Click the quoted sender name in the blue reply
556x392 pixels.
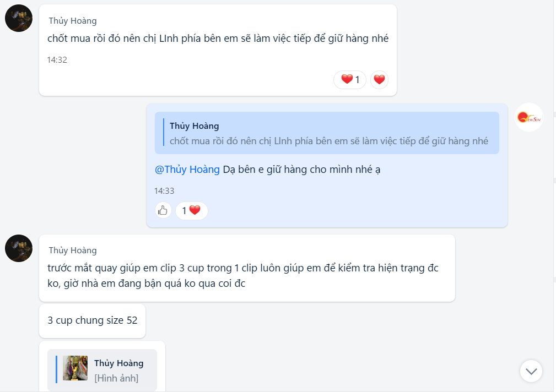(194, 126)
